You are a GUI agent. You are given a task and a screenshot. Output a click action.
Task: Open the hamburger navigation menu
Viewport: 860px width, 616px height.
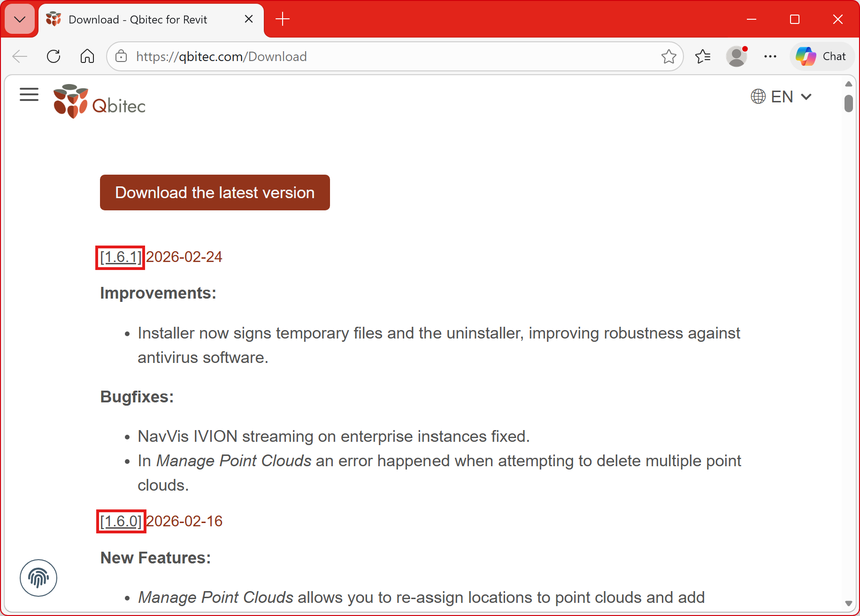point(29,94)
